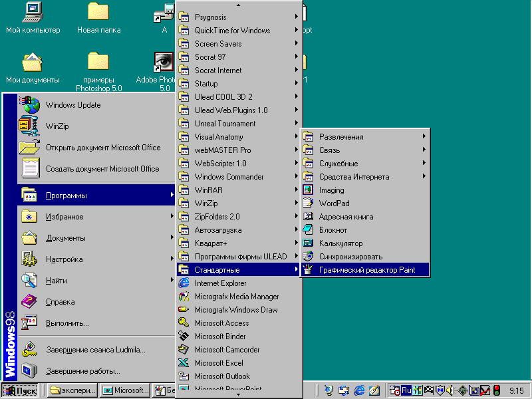The width and height of the screenshot is (532, 399).
Task: Open the Стандартные program group
Action: coord(239,270)
